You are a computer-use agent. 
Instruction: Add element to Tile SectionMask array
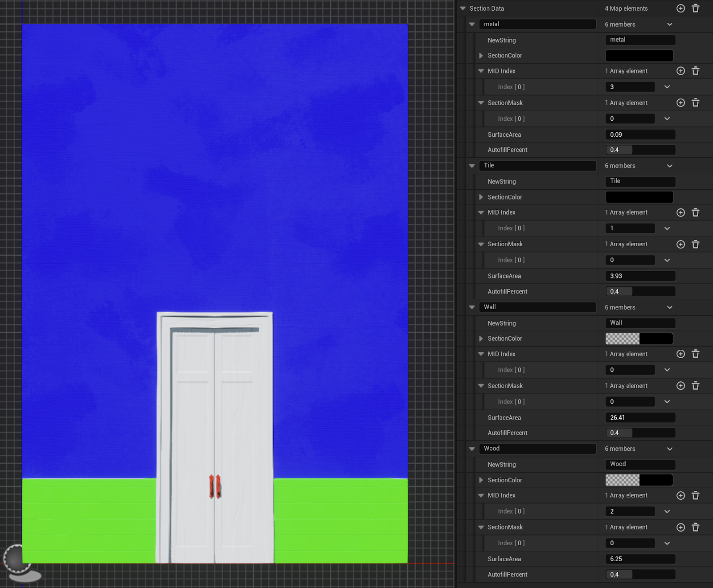680,244
